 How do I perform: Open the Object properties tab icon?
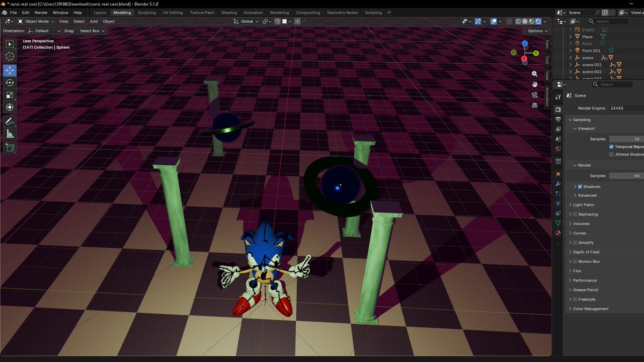click(x=558, y=174)
